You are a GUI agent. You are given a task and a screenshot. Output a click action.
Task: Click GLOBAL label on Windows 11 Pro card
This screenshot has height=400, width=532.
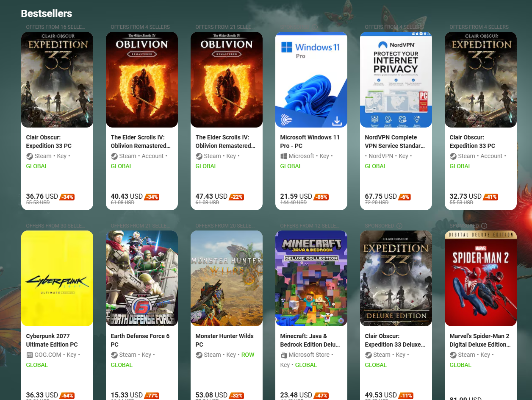(x=291, y=166)
